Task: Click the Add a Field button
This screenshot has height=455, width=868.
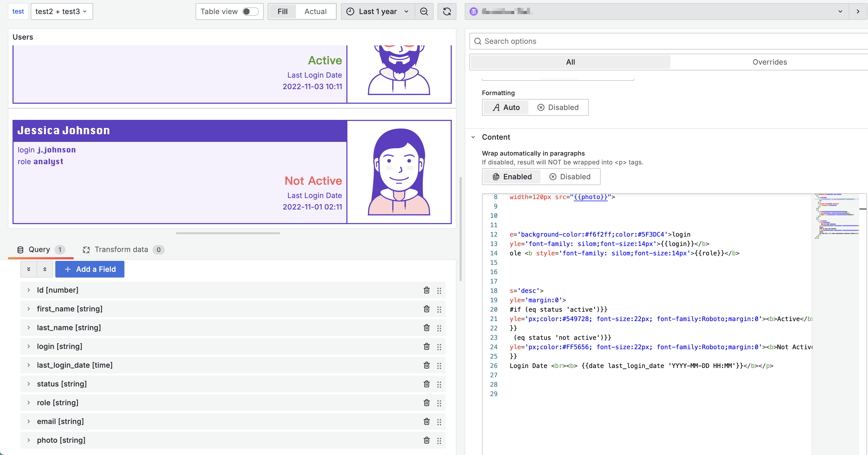Action: click(90, 269)
